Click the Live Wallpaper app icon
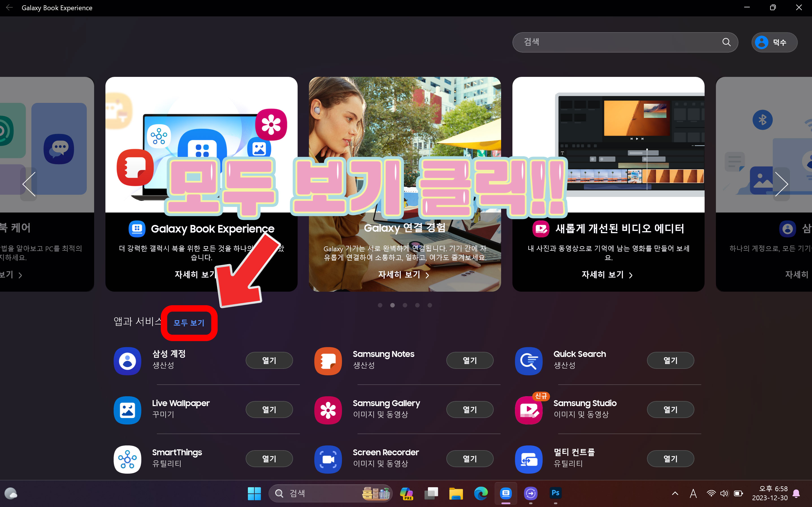 point(127,410)
